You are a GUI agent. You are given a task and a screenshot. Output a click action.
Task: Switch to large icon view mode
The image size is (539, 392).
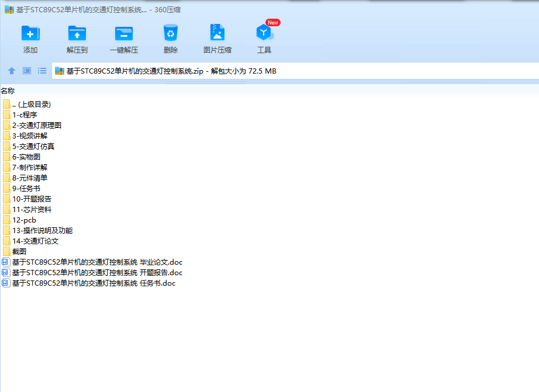point(27,71)
